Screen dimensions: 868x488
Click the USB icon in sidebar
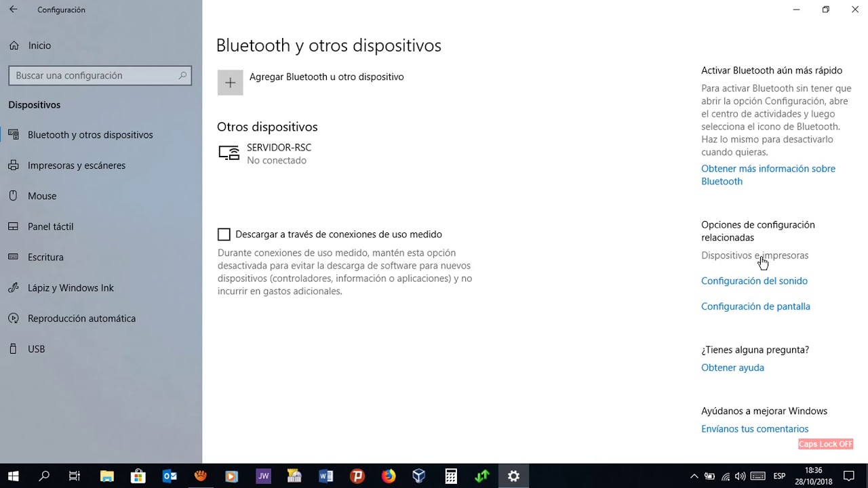(x=13, y=349)
